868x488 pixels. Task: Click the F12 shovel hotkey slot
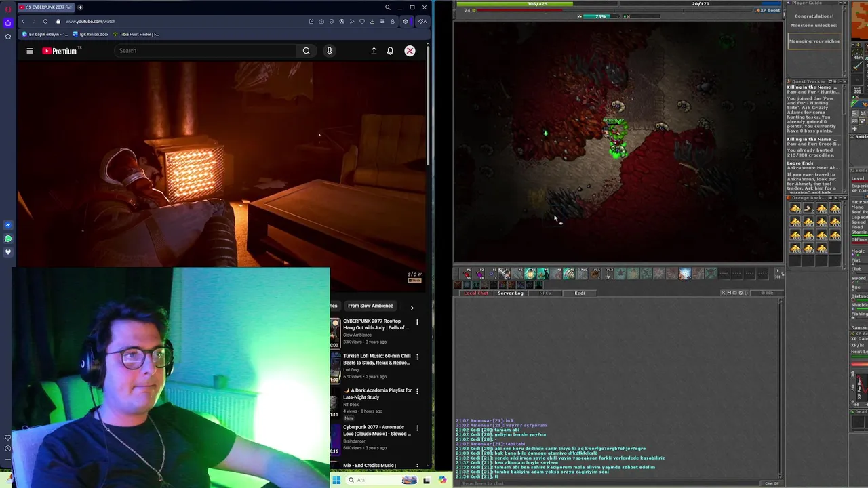[608, 273]
